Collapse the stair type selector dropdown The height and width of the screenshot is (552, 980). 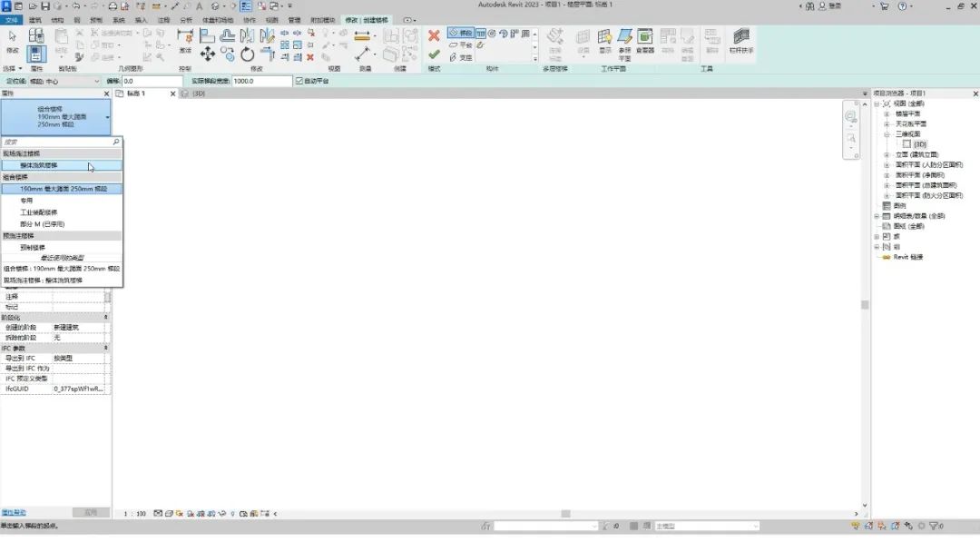pyautogui.click(x=107, y=118)
